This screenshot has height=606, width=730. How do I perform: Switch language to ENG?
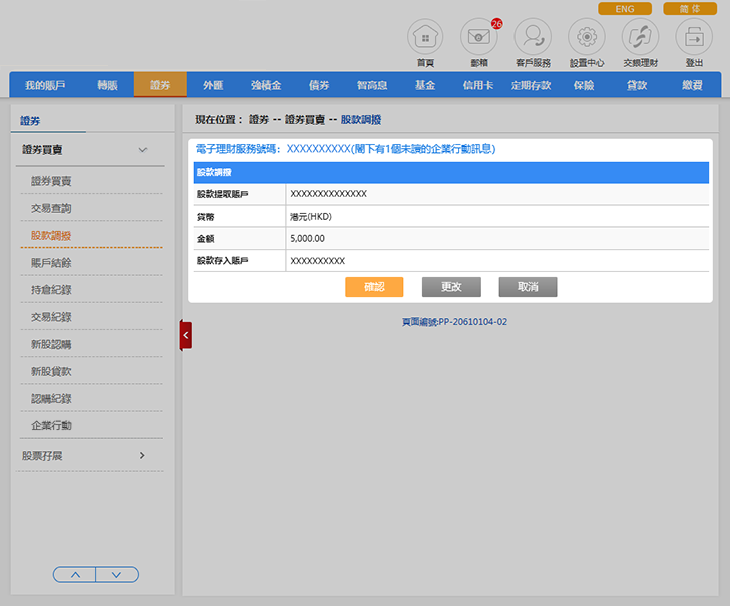625,9
